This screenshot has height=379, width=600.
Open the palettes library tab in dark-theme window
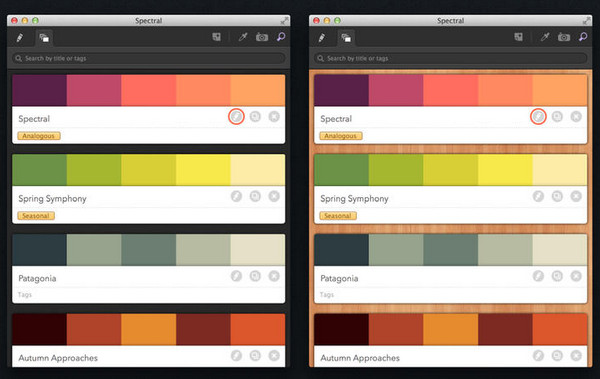pos(44,38)
